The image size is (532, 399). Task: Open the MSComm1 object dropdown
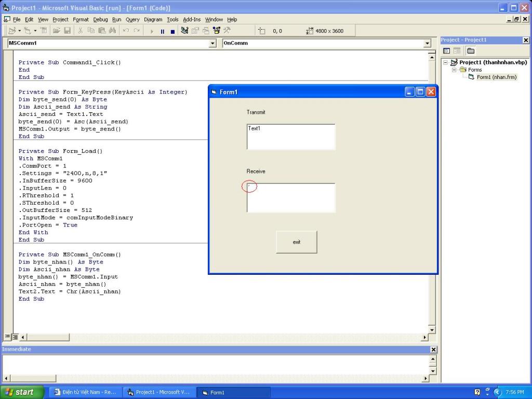212,44
